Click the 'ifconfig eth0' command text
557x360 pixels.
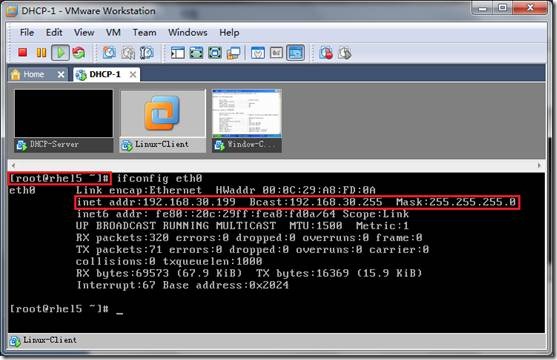point(159,178)
